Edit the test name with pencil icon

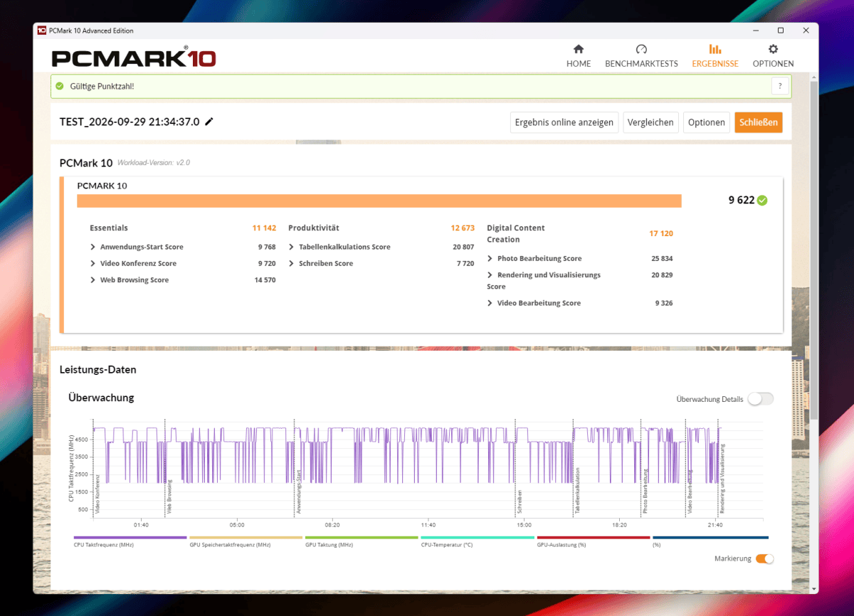209,122
